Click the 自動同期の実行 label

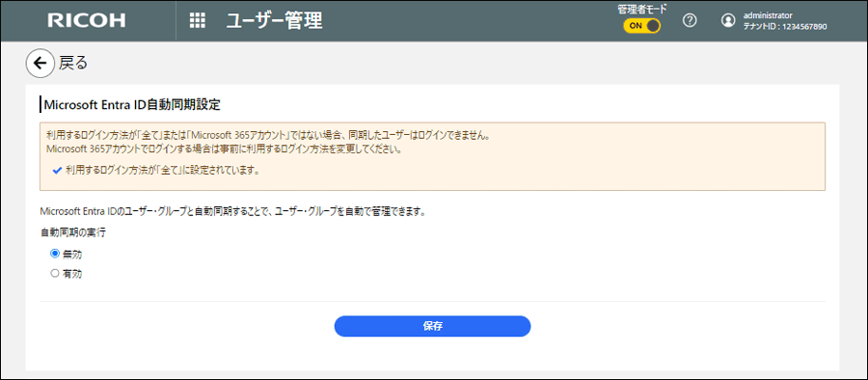coord(73,232)
